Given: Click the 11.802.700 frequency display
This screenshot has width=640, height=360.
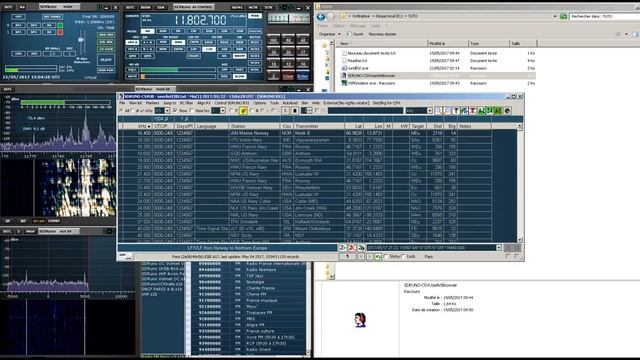Looking at the screenshot, I should 200,20.
